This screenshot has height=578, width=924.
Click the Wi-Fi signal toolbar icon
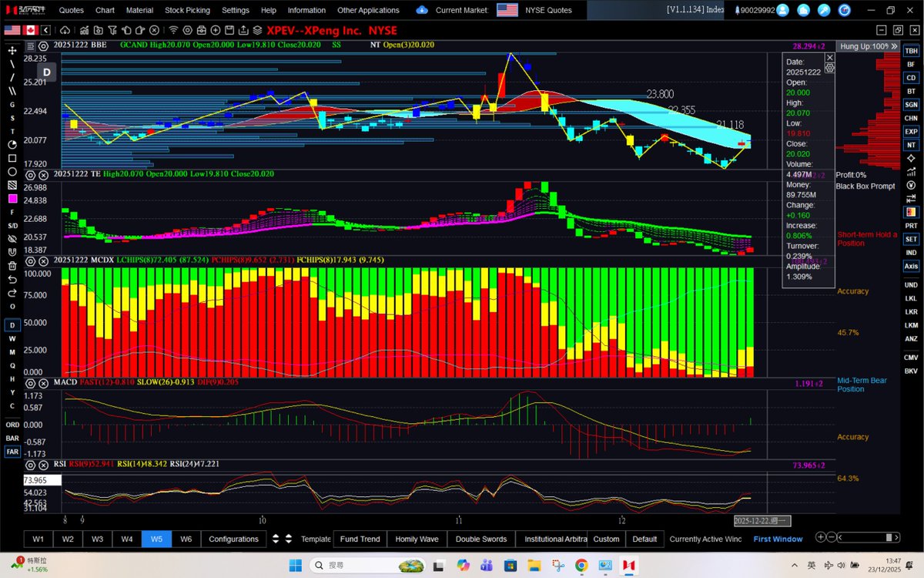[174, 30]
